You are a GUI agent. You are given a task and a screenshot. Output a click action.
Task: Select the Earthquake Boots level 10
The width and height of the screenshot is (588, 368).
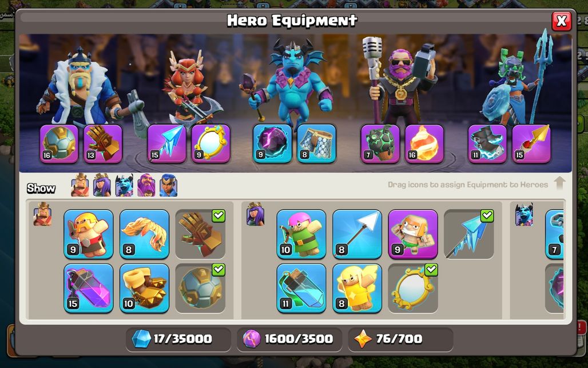tap(144, 288)
